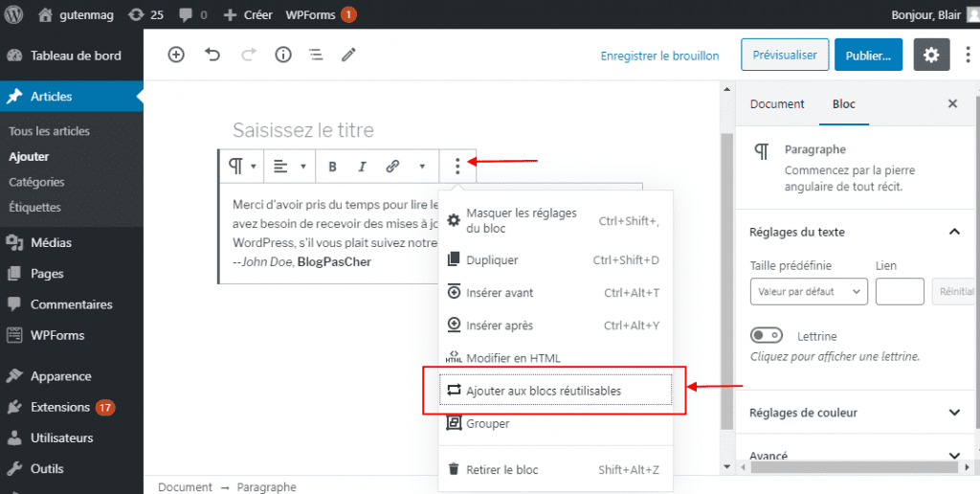980x494 pixels.
Task: Collapse the Réglages du texte section
Action: (953, 232)
